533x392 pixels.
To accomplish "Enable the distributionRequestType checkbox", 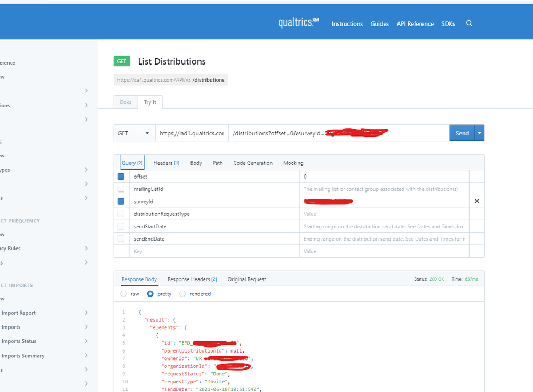I will 121,214.
